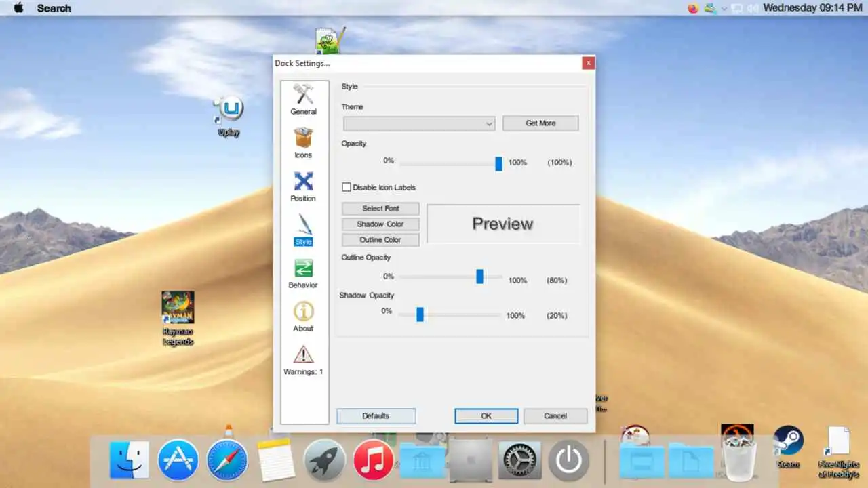Select the Style settings section
The width and height of the screenshot is (868, 488).
(x=303, y=230)
